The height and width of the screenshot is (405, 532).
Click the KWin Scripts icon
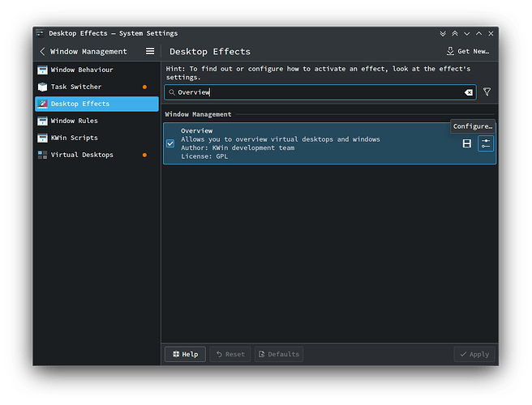click(x=42, y=138)
